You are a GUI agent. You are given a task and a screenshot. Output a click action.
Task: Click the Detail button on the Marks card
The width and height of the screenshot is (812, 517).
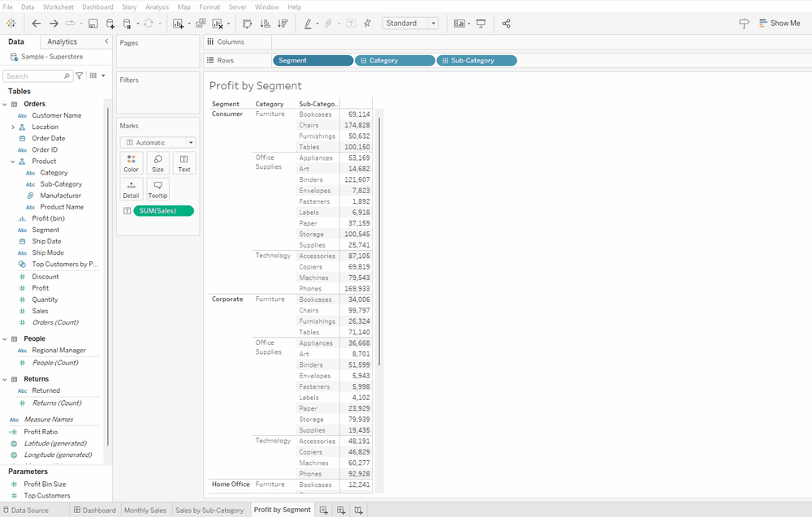(x=131, y=188)
